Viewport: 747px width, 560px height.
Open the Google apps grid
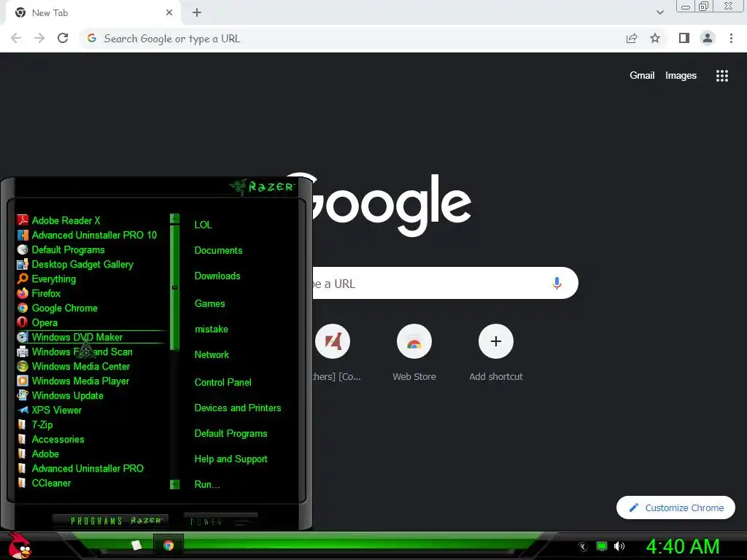[x=721, y=76]
